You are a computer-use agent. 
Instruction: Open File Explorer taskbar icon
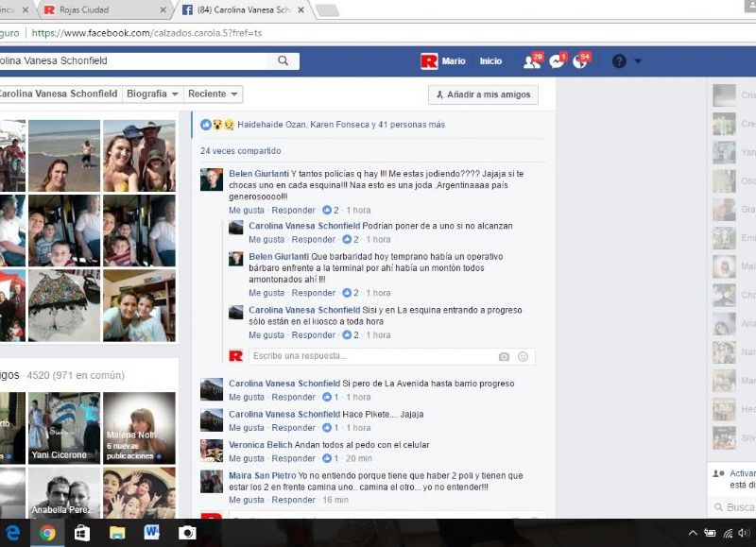coord(117,533)
